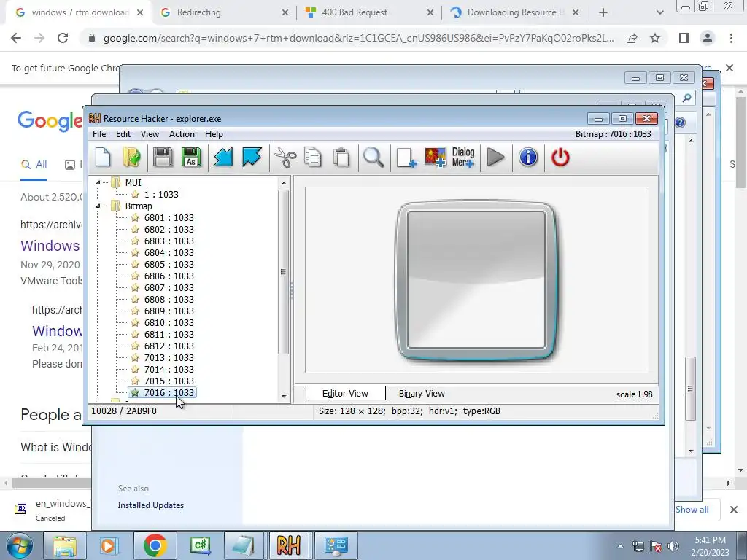
Task: Select bitmap 7013 : 1033
Action: (x=169, y=358)
